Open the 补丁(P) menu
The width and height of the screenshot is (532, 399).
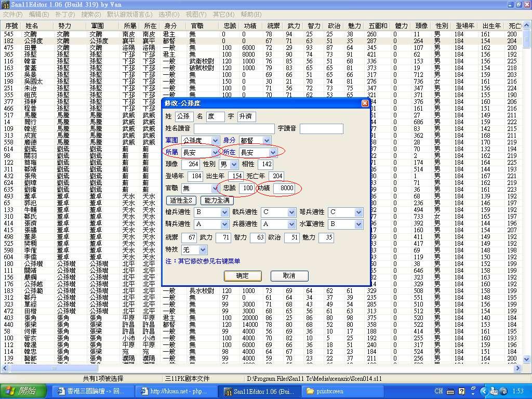click(65, 15)
